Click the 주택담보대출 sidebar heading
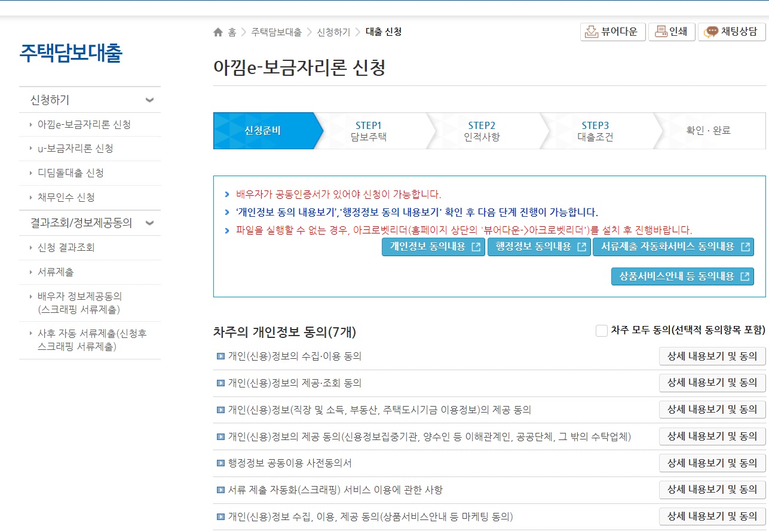This screenshot has width=769, height=532. [x=71, y=53]
